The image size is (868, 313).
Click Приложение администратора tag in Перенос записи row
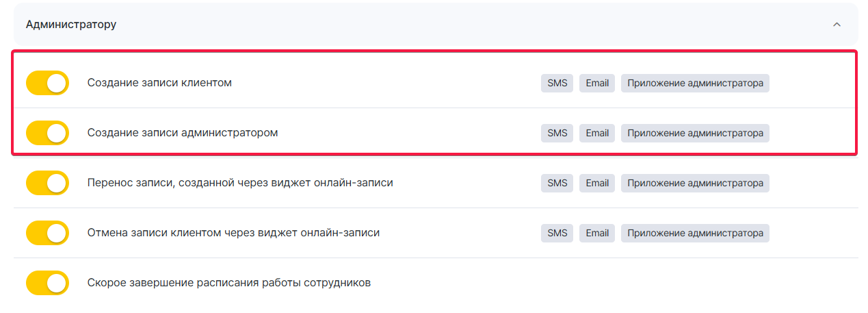point(695,183)
